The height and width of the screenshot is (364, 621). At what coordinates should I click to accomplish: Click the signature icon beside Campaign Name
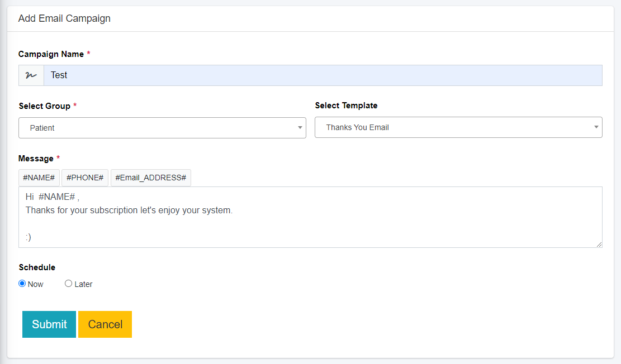click(x=31, y=75)
